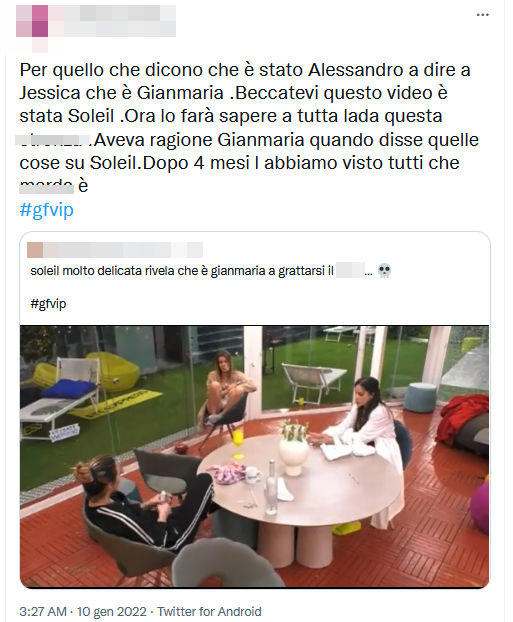The image size is (513, 622).
Task: Click the "Twitter for Android" source label
Action: coord(209,611)
